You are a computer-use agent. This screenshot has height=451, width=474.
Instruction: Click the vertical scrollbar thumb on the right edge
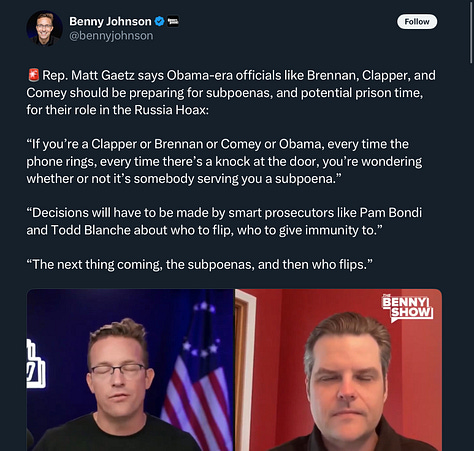471,32
